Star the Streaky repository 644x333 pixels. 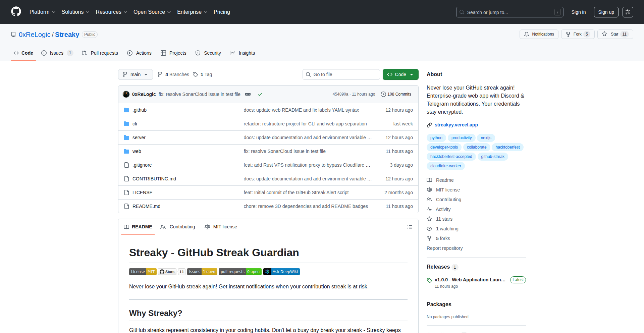[x=614, y=34]
